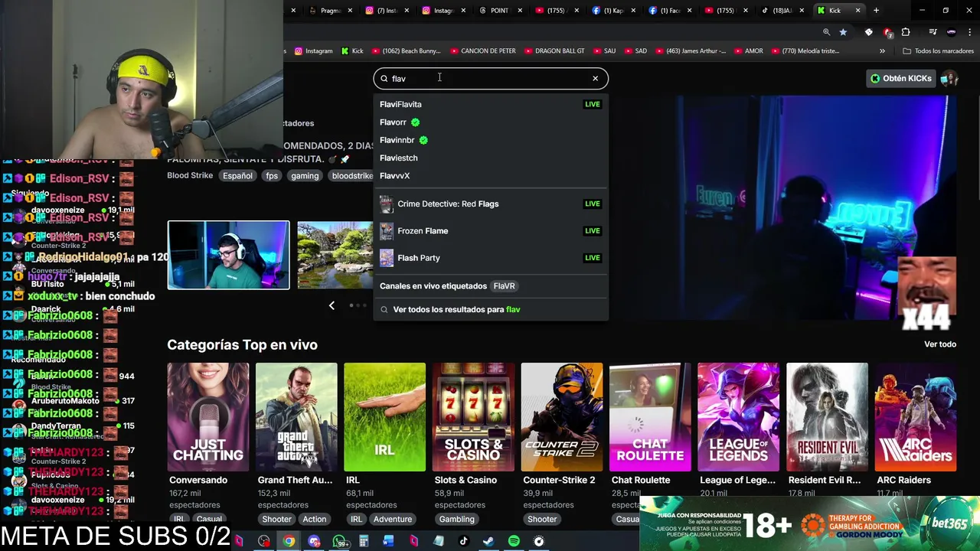Choose Flavinnbr from the search results
This screenshot has width=980, height=551.
(x=490, y=140)
